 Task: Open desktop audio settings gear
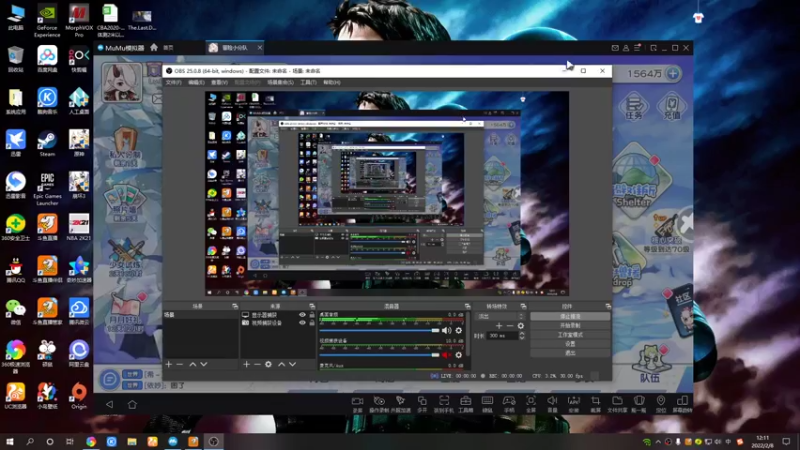click(459, 331)
